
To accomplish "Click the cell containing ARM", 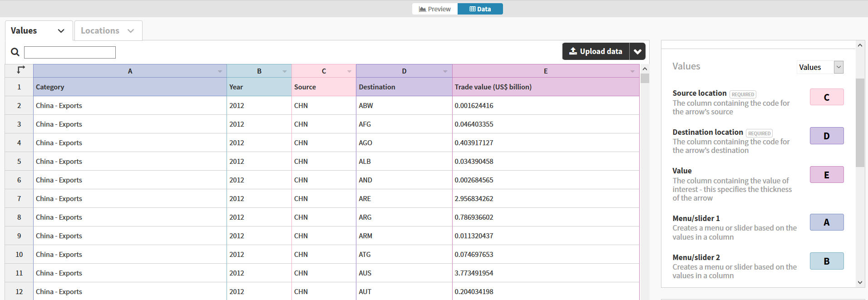I will click(x=404, y=236).
